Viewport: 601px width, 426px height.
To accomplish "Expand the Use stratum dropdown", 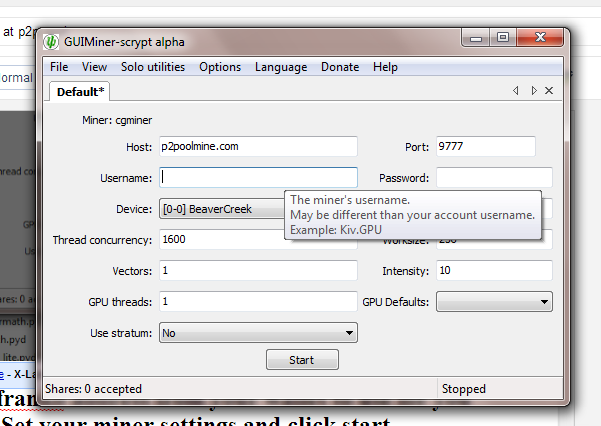I will pos(258,332).
